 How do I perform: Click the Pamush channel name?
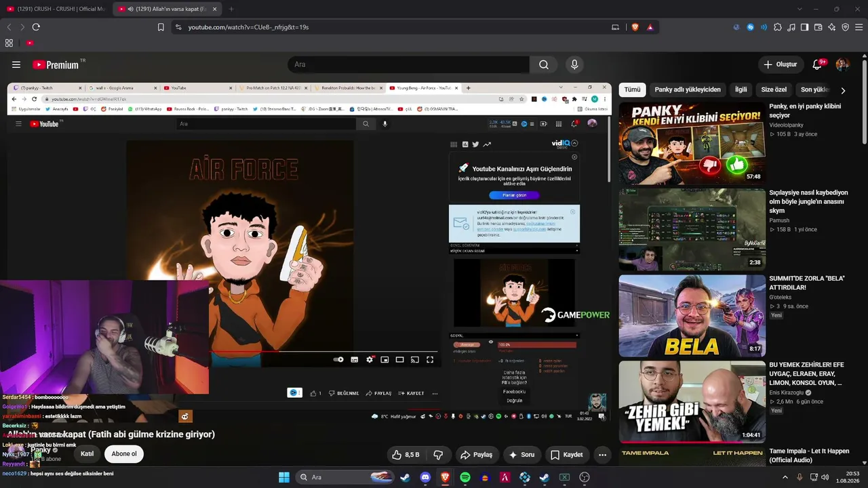779,220
